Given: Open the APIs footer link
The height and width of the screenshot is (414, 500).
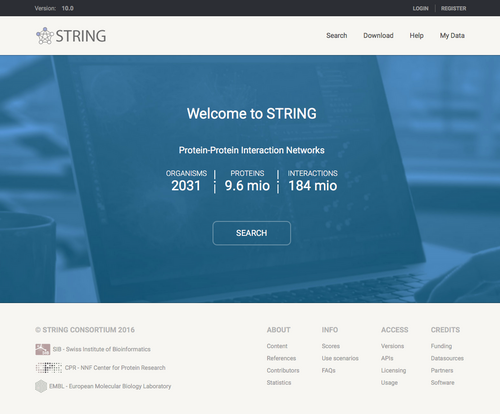Looking at the screenshot, I should coord(387,358).
